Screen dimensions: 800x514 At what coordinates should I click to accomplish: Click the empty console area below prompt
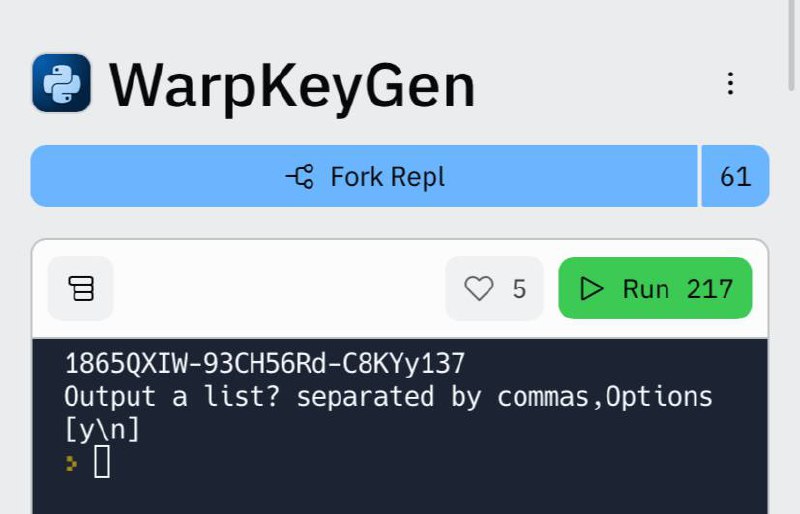tap(400, 496)
